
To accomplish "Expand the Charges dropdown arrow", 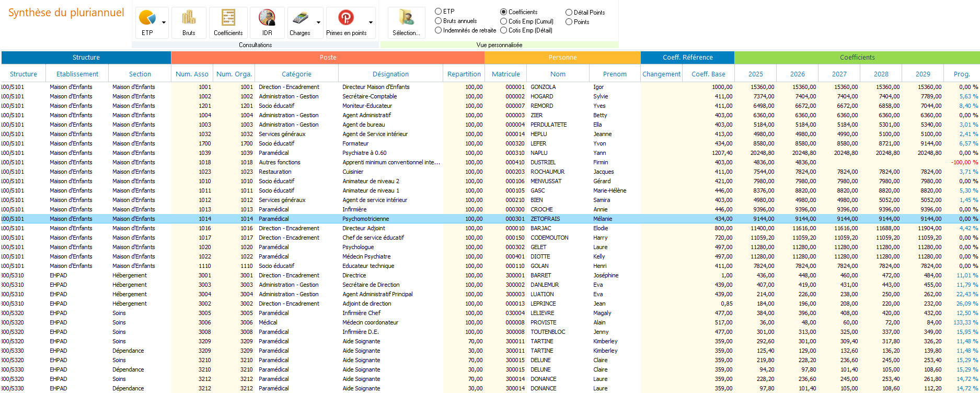I will coord(318,23).
